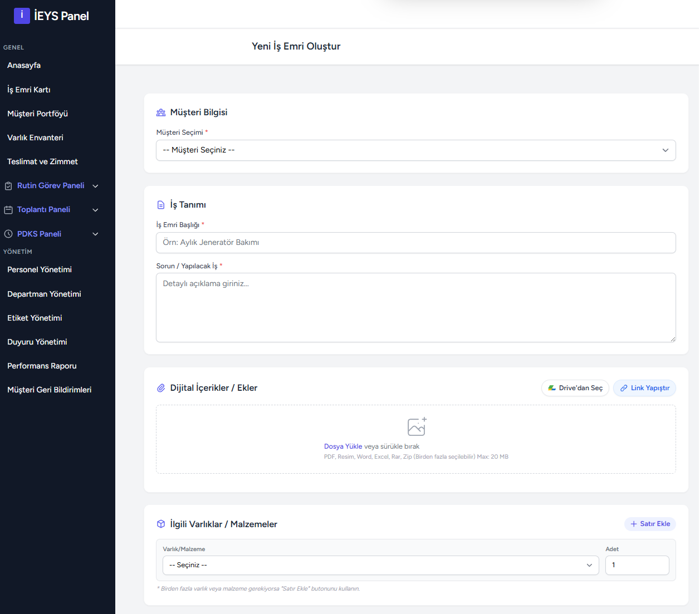Click the document icon beside İş Tanımı
This screenshot has height=614, width=700.
pyautogui.click(x=161, y=205)
